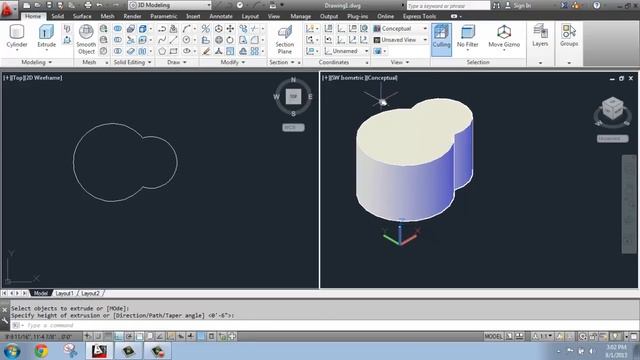Select the Section Plane tool
640x360 pixels.
click(x=284, y=40)
